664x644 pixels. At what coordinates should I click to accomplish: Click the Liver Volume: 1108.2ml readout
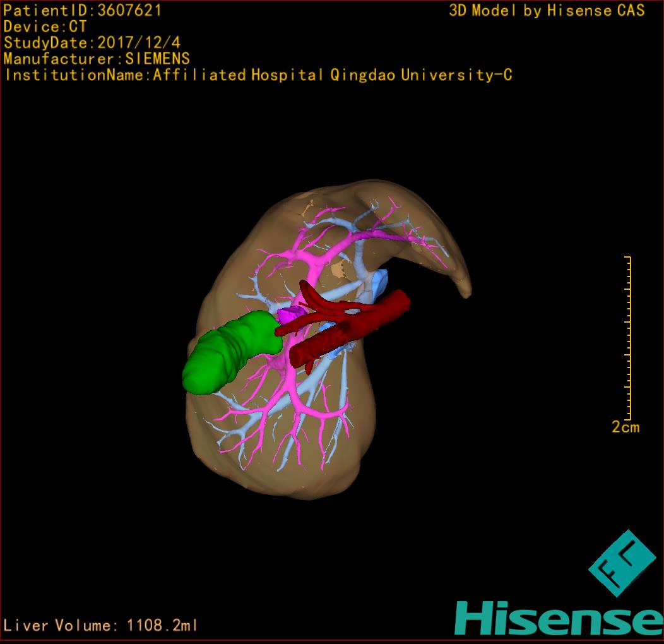click(x=101, y=626)
